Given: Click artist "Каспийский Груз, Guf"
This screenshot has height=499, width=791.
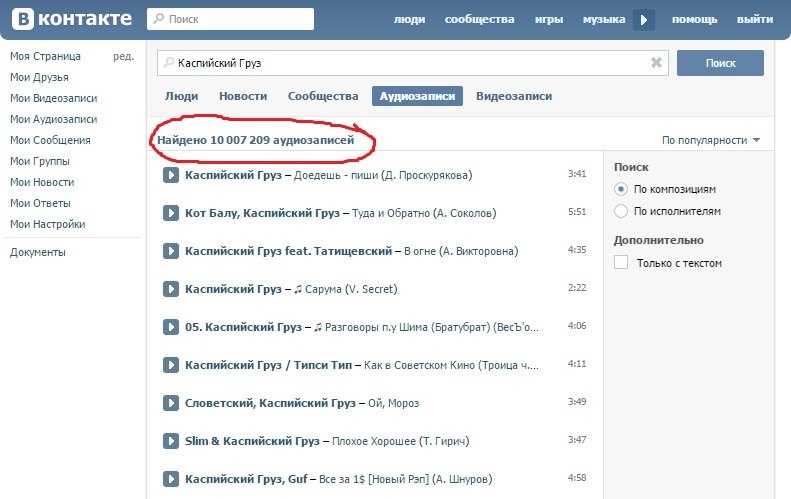Looking at the screenshot, I should [x=246, y=479].
